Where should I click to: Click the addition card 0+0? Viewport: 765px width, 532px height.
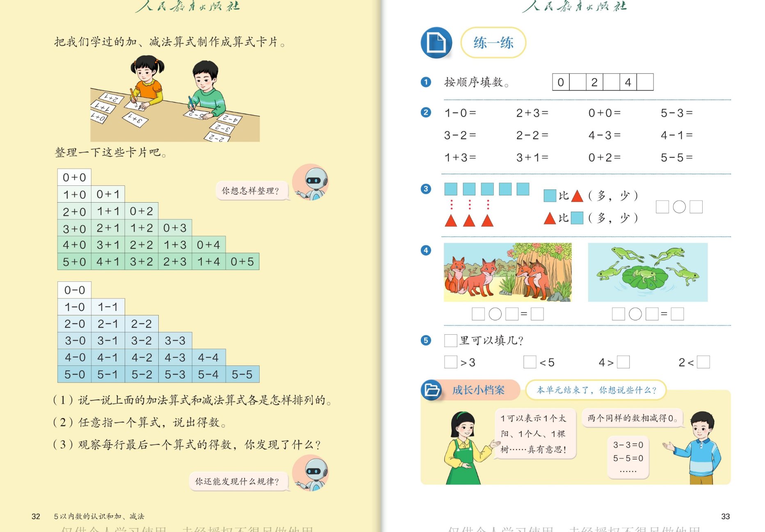click(x=74, y=177)
